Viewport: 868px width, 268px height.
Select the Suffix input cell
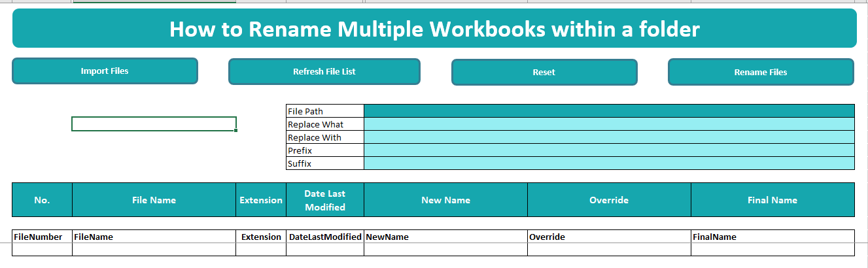pyautogui.click(x=609, y=163)
